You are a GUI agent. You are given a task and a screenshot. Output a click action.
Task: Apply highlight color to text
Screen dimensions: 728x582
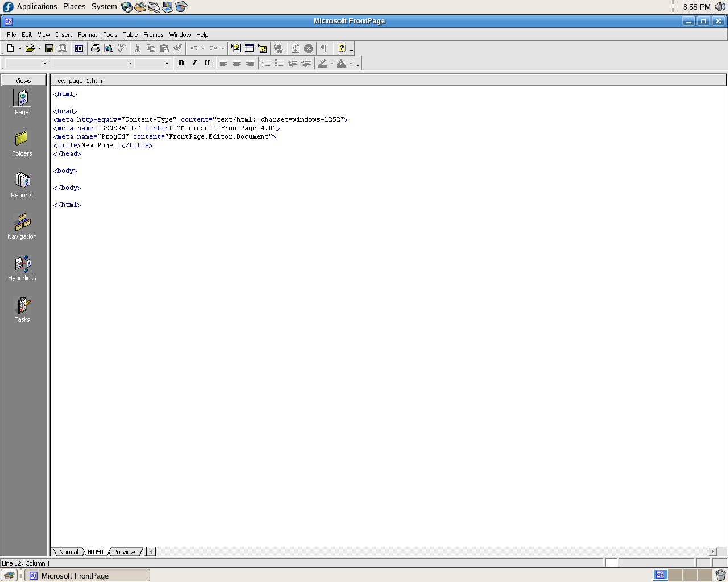[323, 63]
